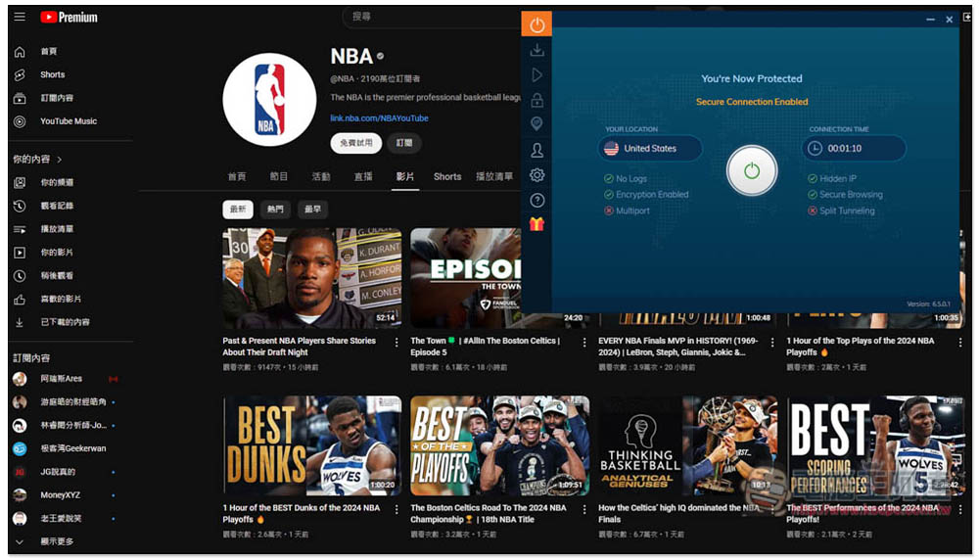Open the VPN download tab icon

pos(536,50)
